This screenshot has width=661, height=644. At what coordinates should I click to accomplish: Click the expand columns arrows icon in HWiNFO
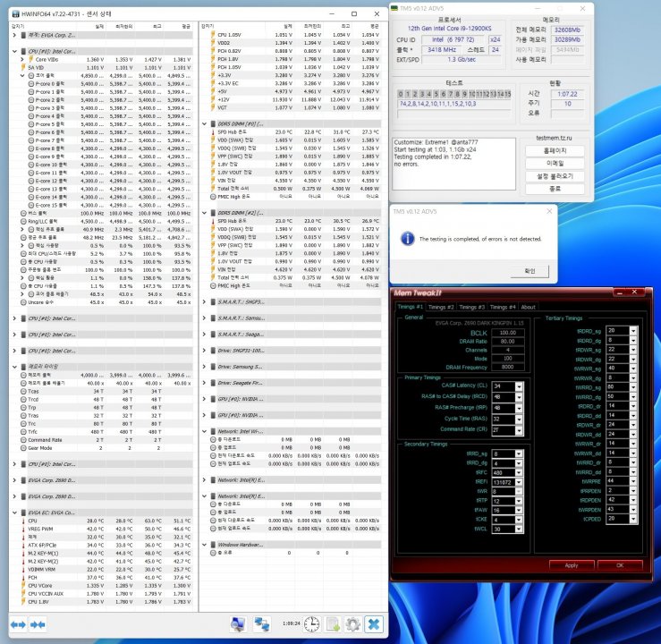(x=17, y=623)
